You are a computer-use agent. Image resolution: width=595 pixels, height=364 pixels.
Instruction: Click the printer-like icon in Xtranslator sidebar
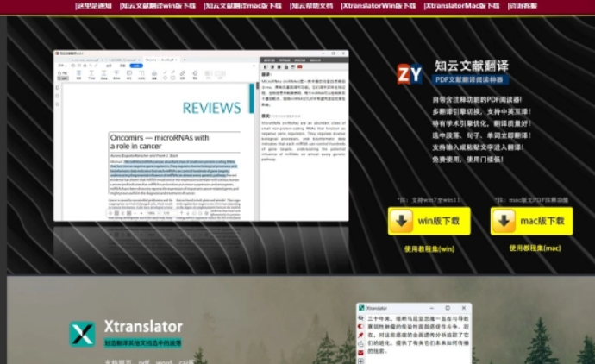(360, 344)
